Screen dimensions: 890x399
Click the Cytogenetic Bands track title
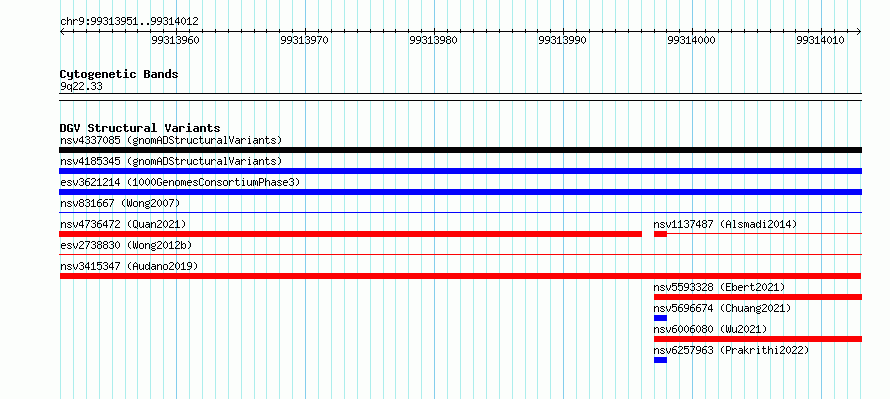119,74
